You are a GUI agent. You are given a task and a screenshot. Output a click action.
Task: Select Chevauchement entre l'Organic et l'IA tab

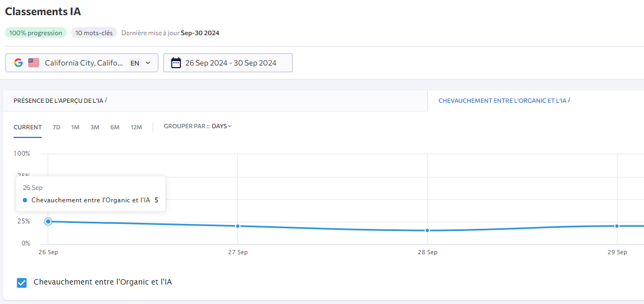point(502,101)
